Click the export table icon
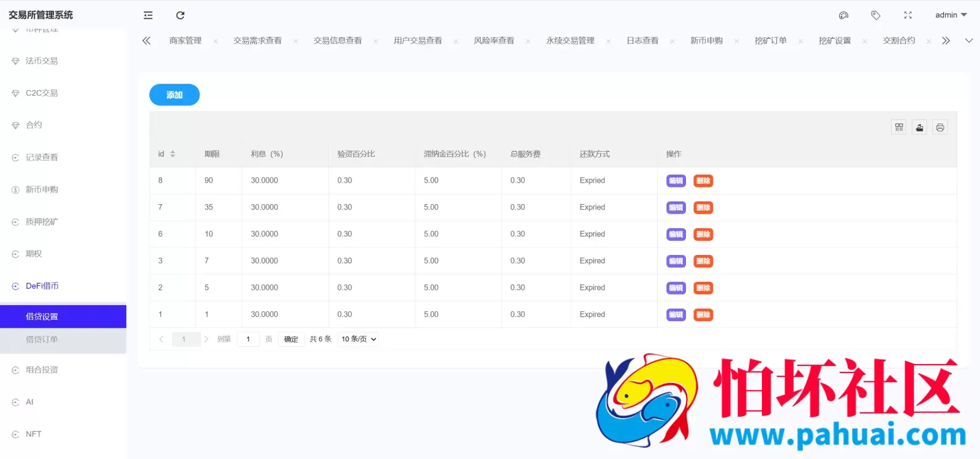This screenshot has height=459, width=980. point(919,127)
